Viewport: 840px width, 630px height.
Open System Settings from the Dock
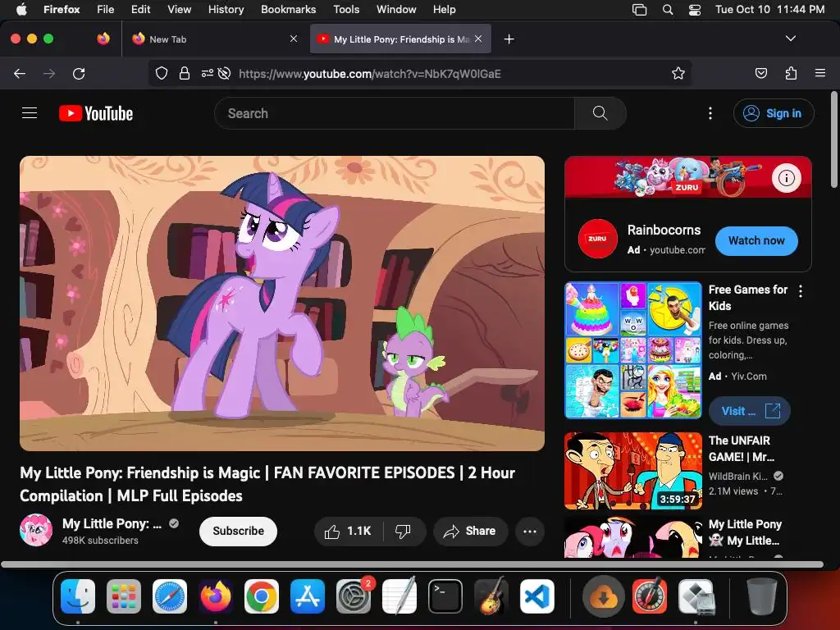click(x=353, y=596)
